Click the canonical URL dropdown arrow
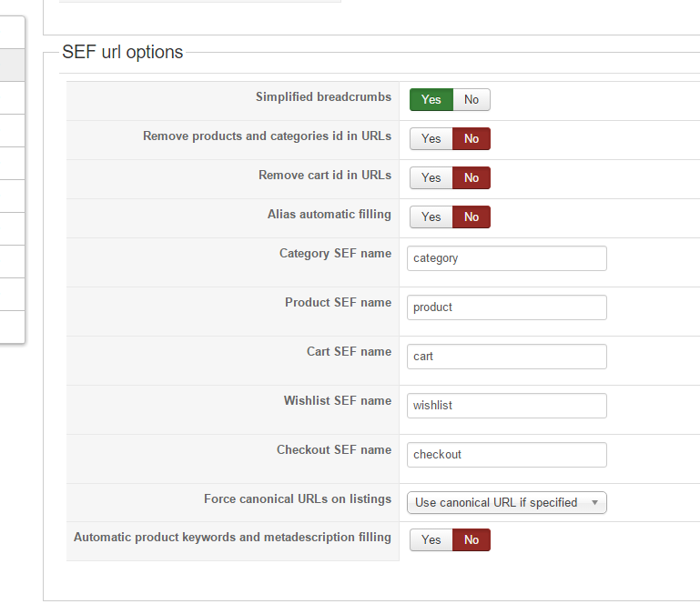This screenshot has width=700, height=604. (x=594, y=502)
